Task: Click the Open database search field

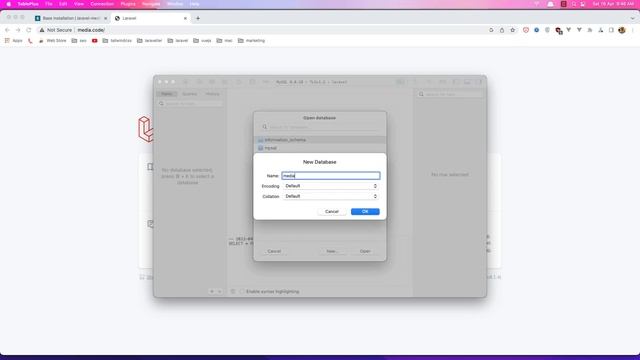Action: tap(320, 127)
